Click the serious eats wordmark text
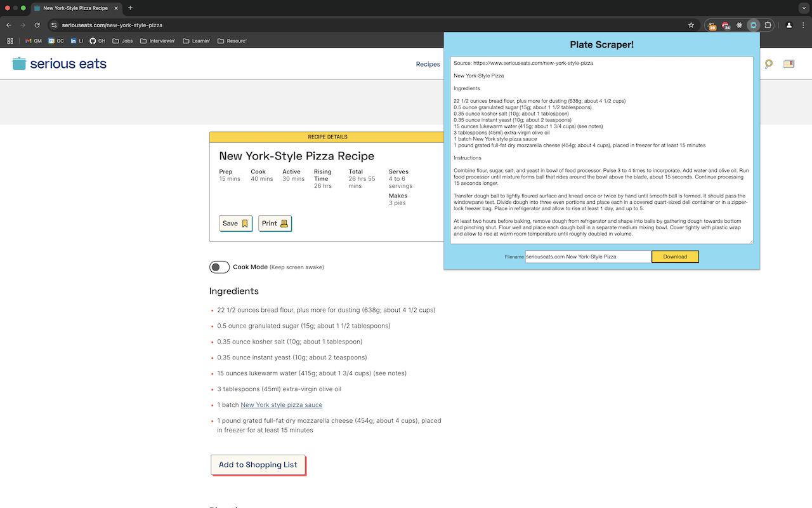This screenshot has height=508, width=812. click(68, 63)
